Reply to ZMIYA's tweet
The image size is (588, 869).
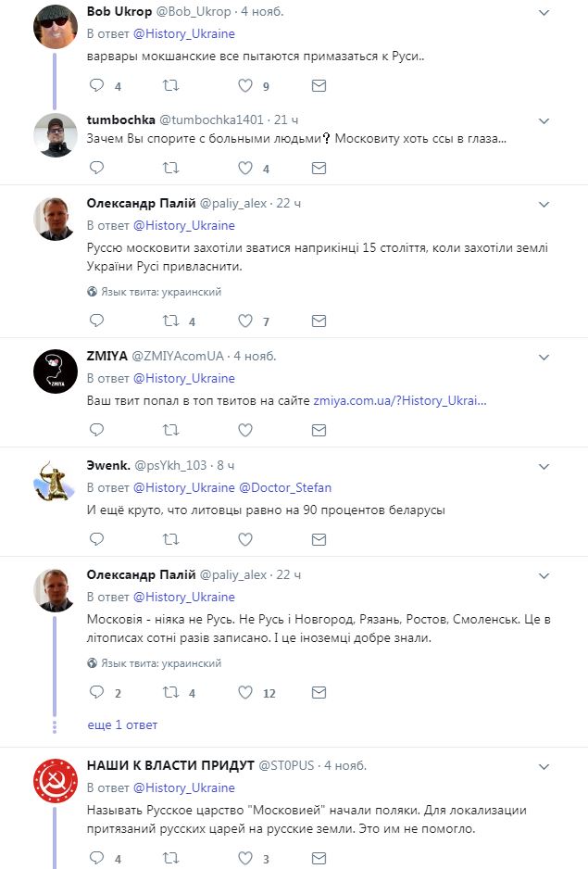pos(96,431)
